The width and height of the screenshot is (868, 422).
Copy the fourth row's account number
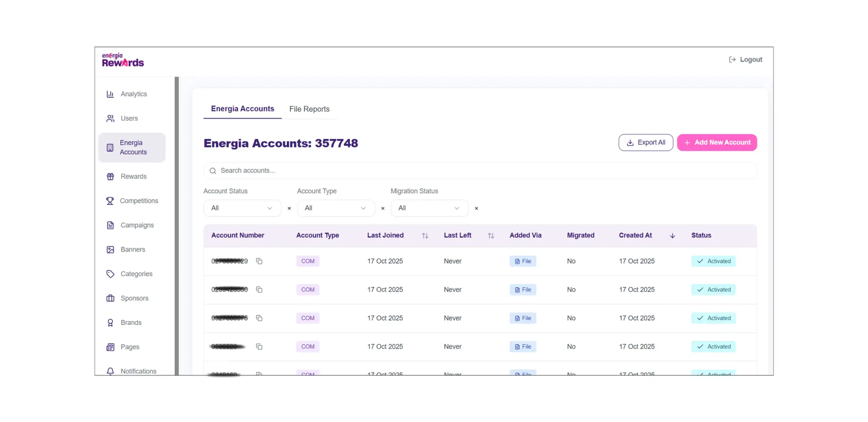259,346
